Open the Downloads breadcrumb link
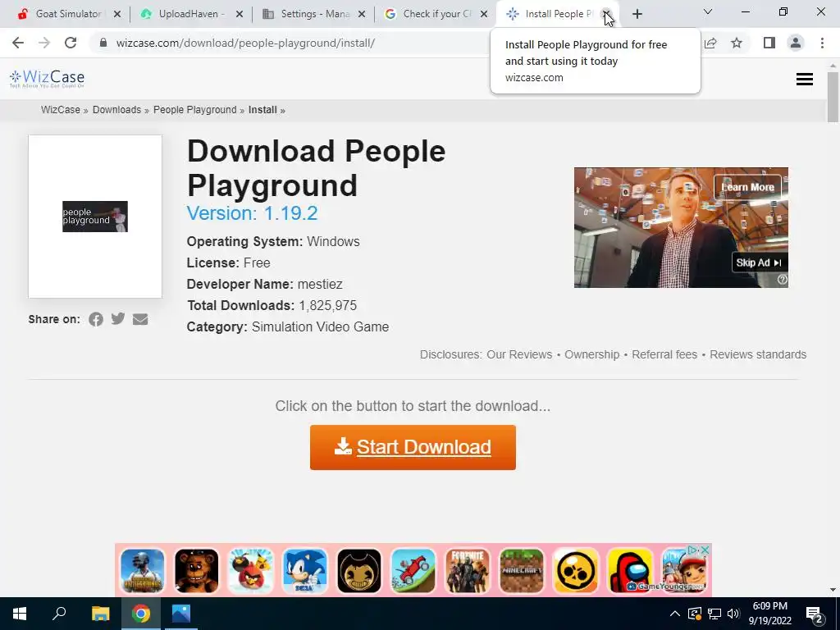 point(116,110)
